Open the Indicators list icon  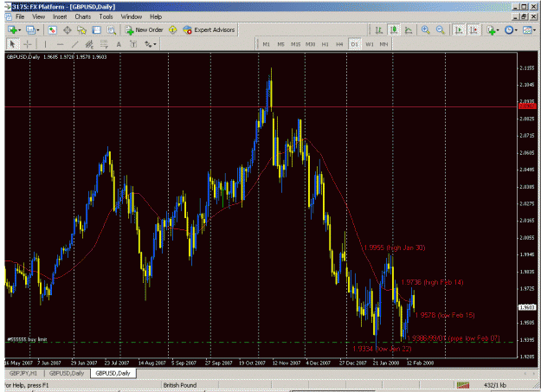(x=492, y=30)
